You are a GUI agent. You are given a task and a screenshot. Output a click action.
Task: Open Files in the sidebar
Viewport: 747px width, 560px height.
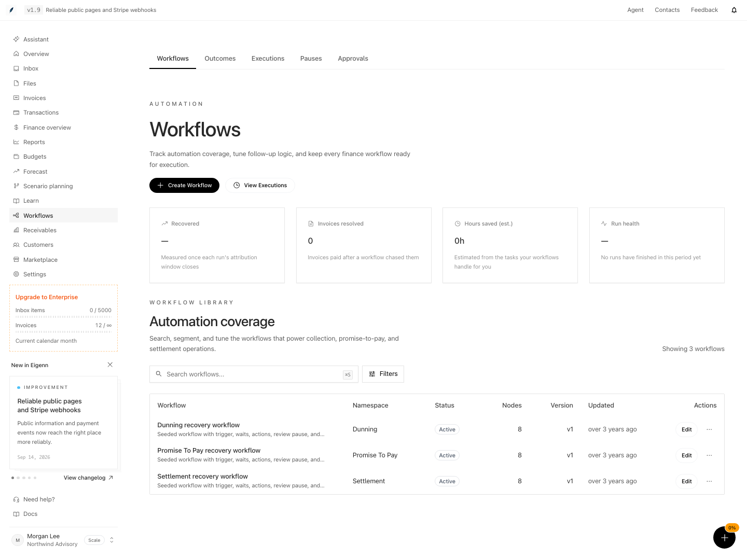click(x=63, y=83)
